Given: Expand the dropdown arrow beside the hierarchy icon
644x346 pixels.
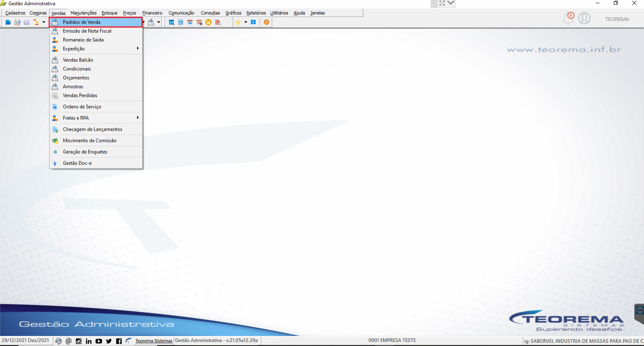Looking at the screenshot, I should point(44,22).
